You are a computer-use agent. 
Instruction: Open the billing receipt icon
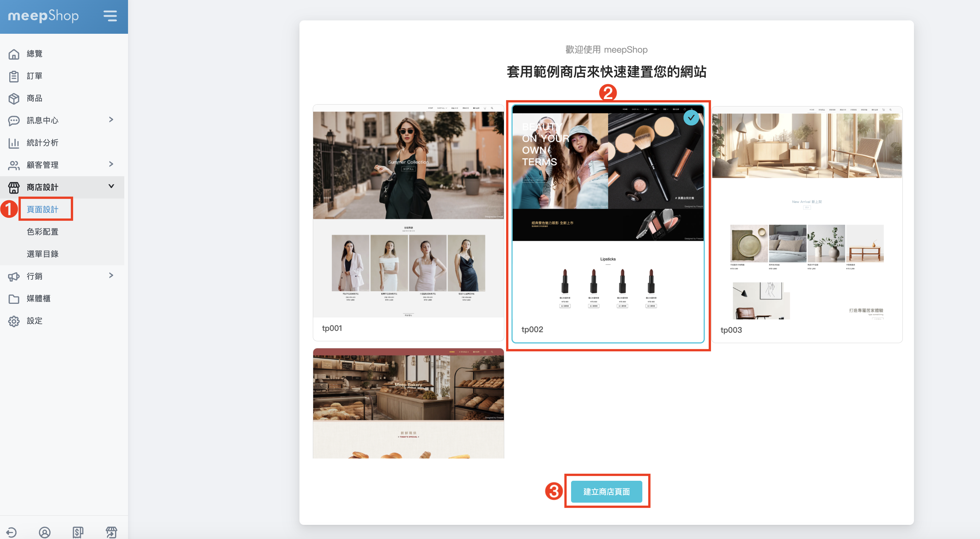pyautogui.click(x=78, y=532)
